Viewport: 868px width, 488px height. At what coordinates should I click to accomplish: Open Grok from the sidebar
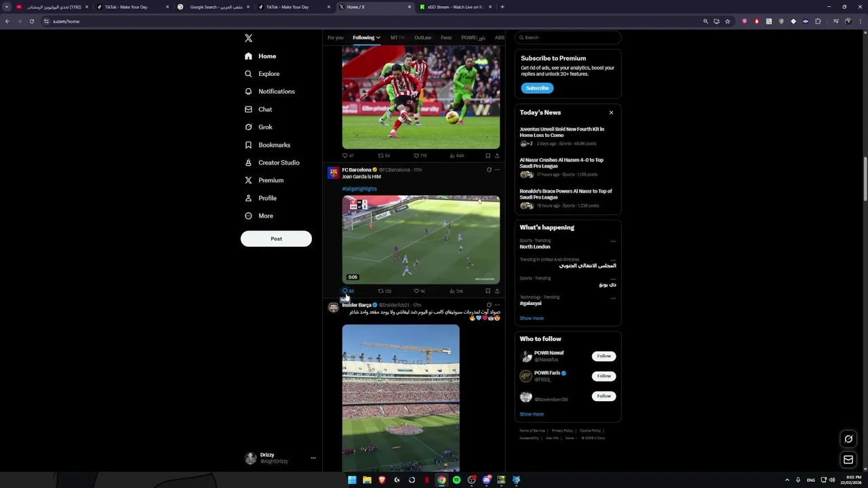point(258,127)
